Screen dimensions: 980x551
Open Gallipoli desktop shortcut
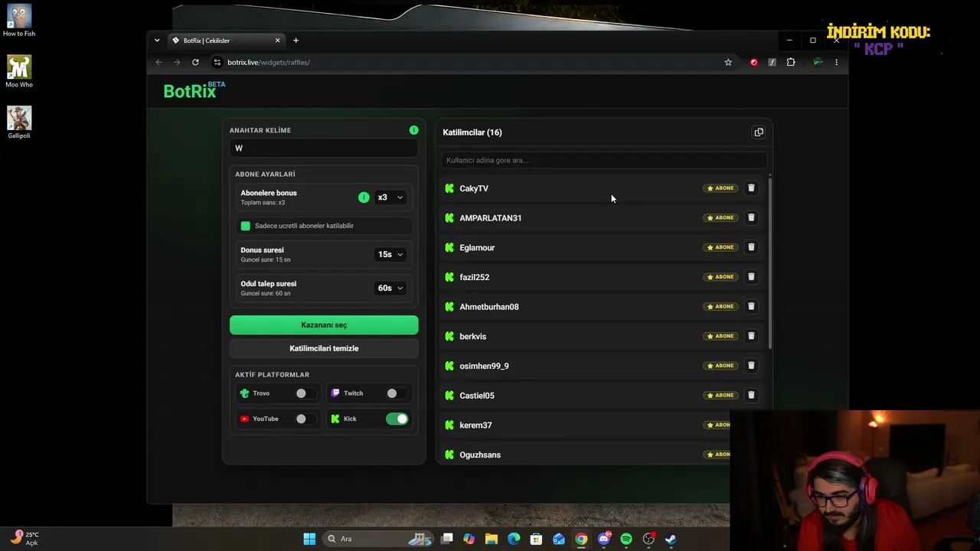[19, 122]
